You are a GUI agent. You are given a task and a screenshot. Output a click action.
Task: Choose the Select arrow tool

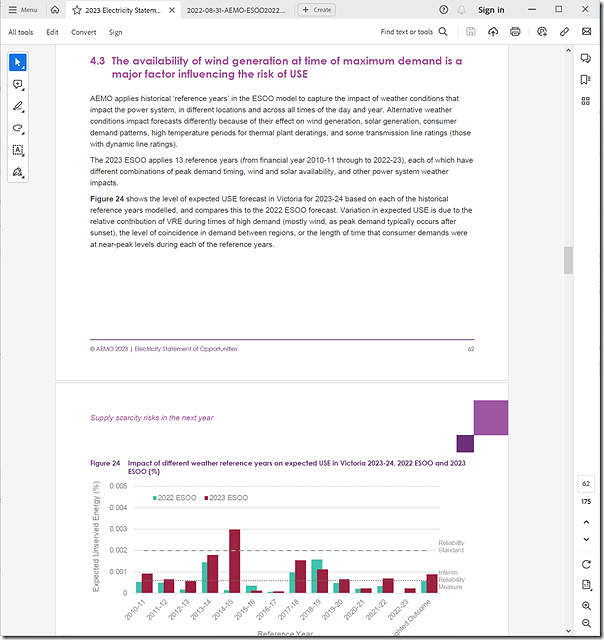point(18,62)
